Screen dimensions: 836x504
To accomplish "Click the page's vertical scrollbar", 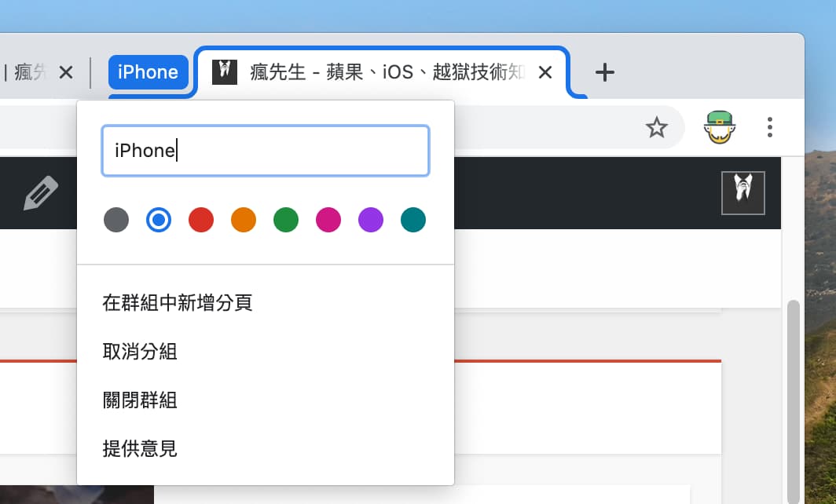I will [x=793, y=402].
